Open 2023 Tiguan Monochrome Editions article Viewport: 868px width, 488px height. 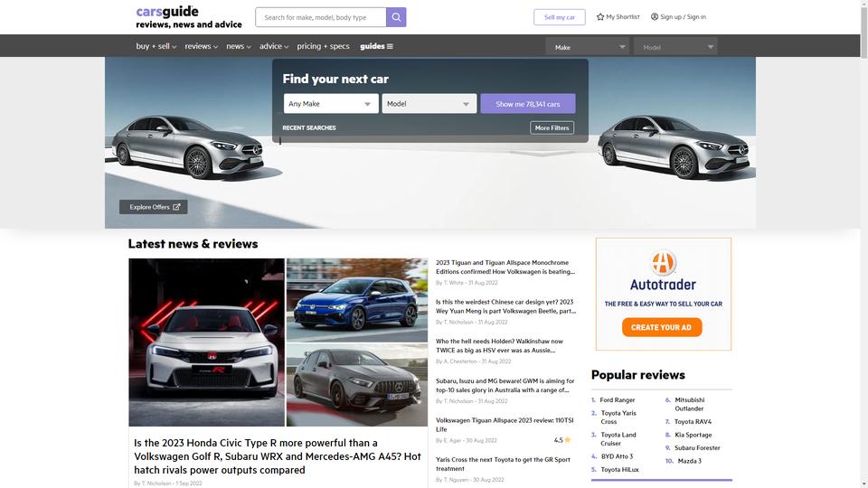[505, 267]
